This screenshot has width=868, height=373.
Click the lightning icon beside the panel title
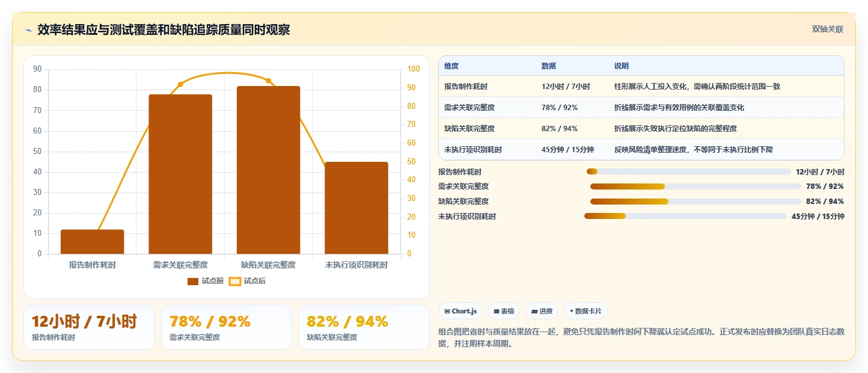pyautogui.click(x=29, y=30)
